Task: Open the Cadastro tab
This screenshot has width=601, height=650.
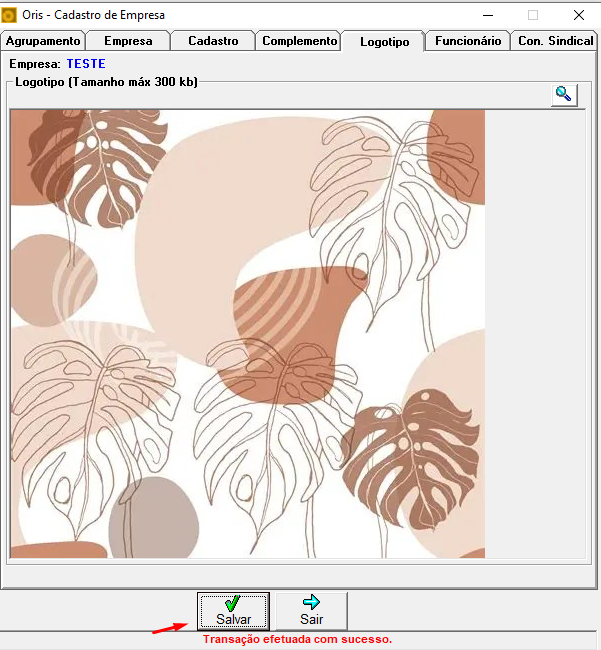Action: pyautogui.click(x=213, y=41)
